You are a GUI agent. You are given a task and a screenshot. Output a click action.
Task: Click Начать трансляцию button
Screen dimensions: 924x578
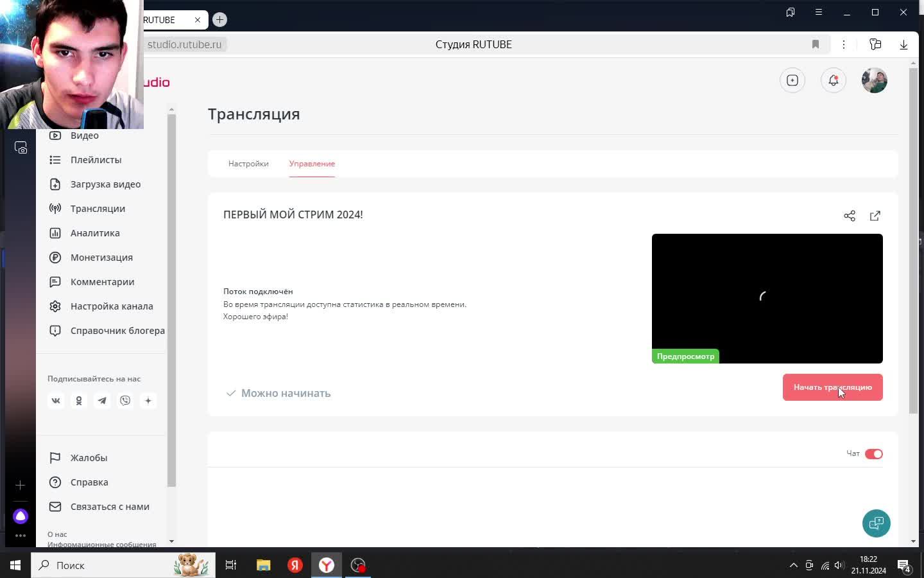coord(833,387)
